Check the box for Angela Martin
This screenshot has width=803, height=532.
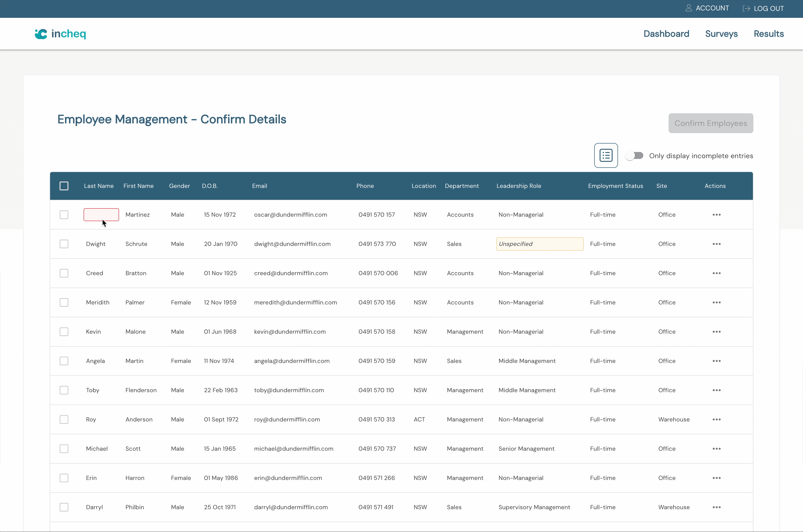point(64,361)
